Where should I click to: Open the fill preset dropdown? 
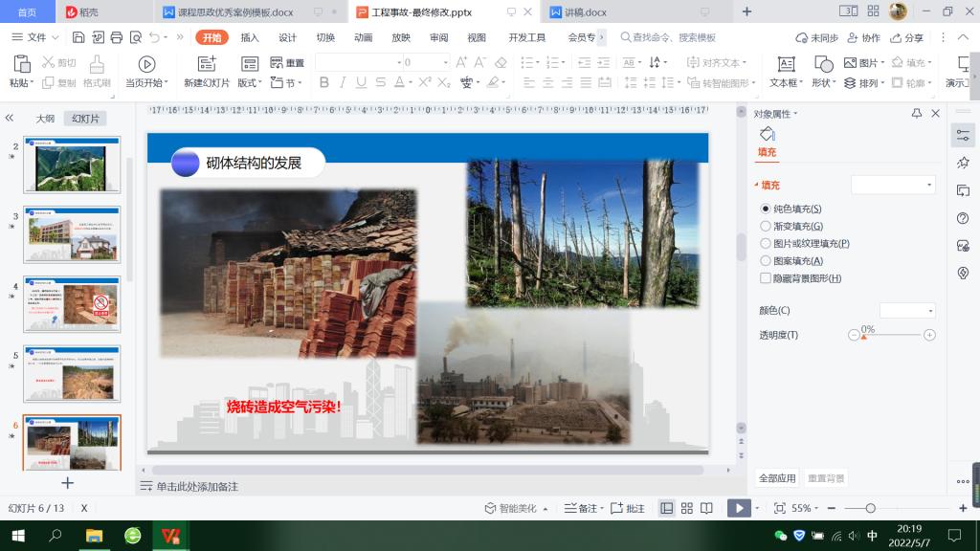coord(893,185)
